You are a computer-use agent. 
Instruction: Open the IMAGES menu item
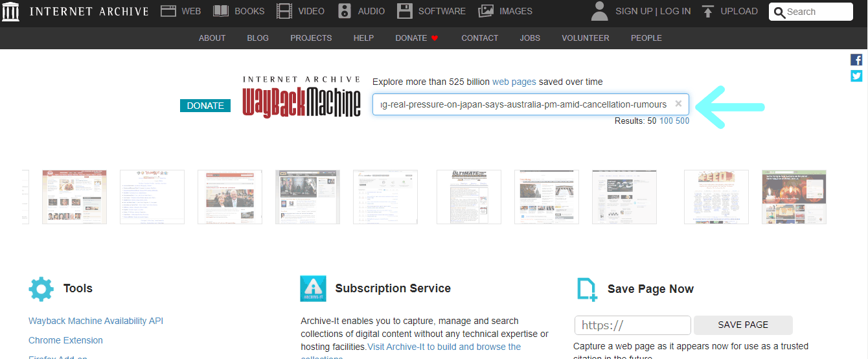tap(516, 11)
